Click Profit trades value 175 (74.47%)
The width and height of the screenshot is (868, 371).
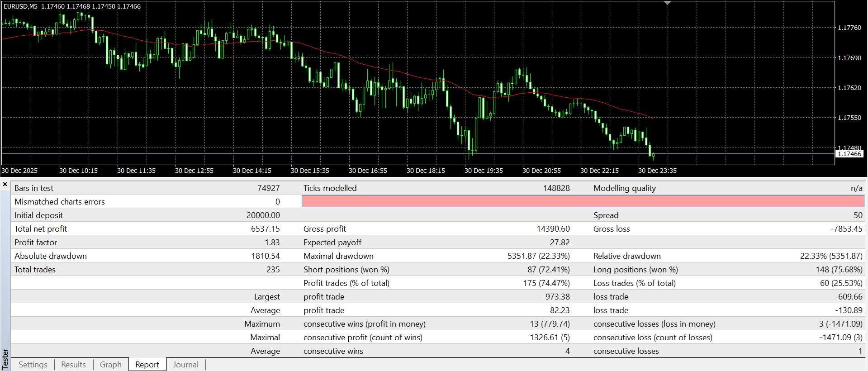(546, 283)
